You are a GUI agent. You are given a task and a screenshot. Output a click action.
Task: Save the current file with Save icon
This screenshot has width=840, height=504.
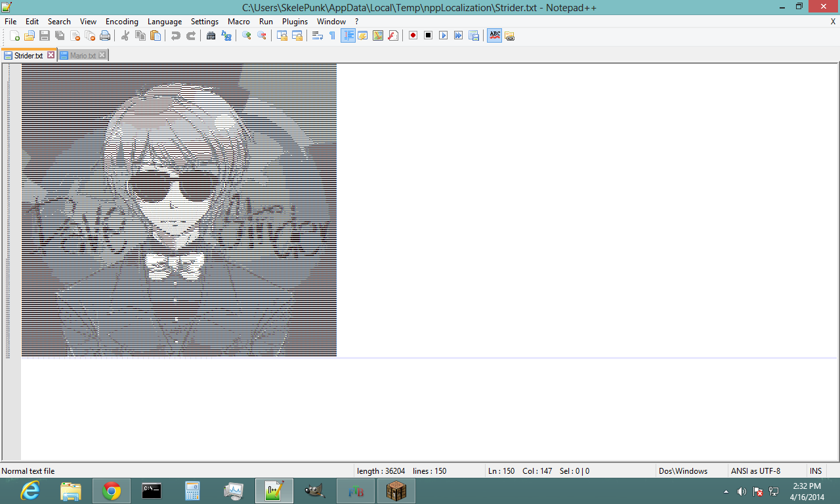(x=45, y=35)
